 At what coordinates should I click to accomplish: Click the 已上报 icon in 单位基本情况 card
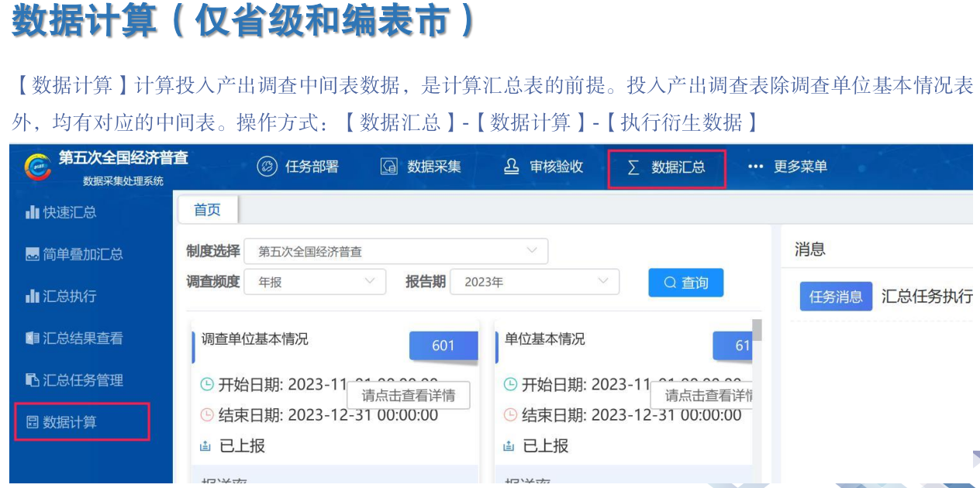pos(509,446)
